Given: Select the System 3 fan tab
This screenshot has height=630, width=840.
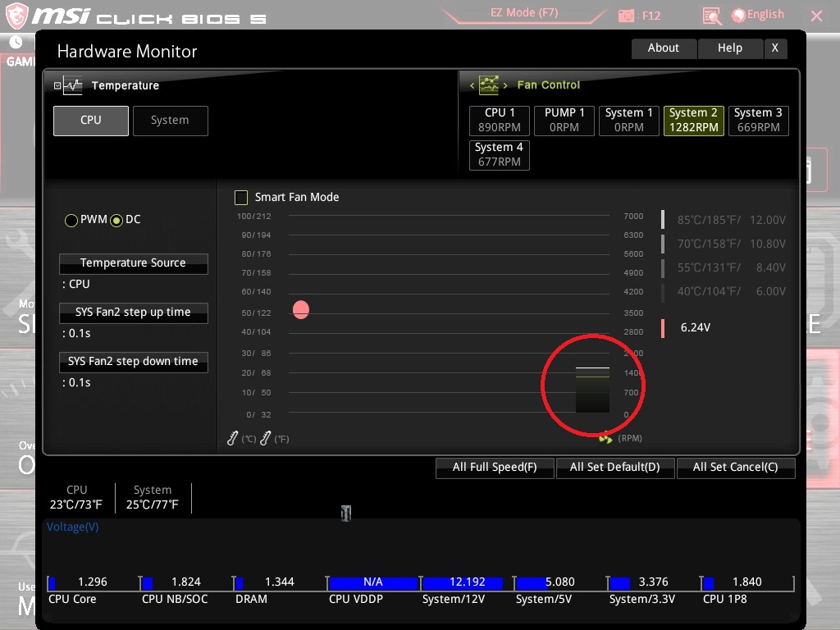Looking at the screenshot, I should pyautogui.click(x=759, y=121).
